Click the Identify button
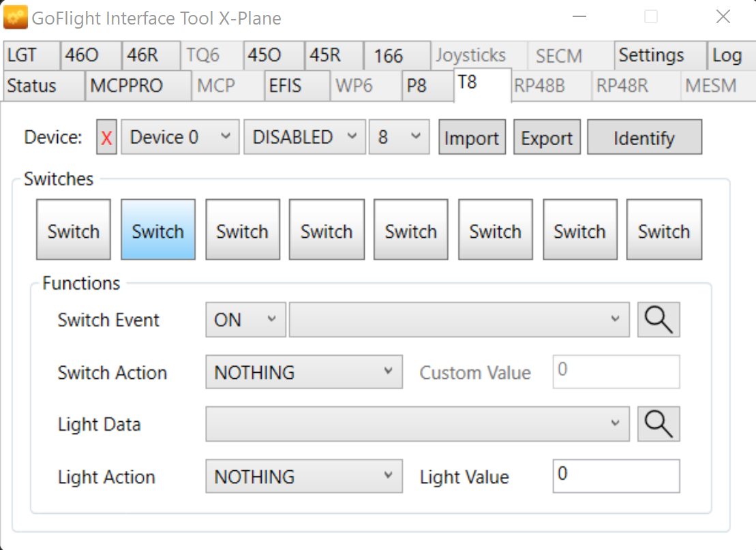The image size is (756, 550). pos(644,138)
